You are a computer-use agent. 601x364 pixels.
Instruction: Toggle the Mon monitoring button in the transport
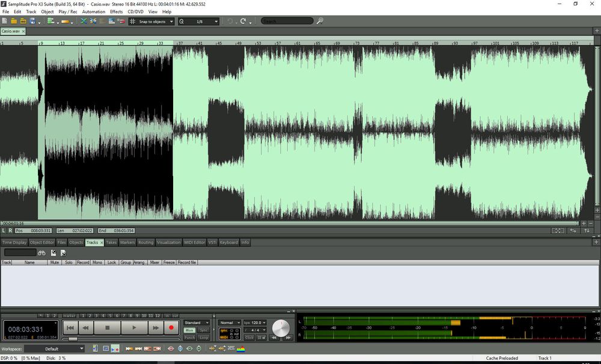click(189, 330)
